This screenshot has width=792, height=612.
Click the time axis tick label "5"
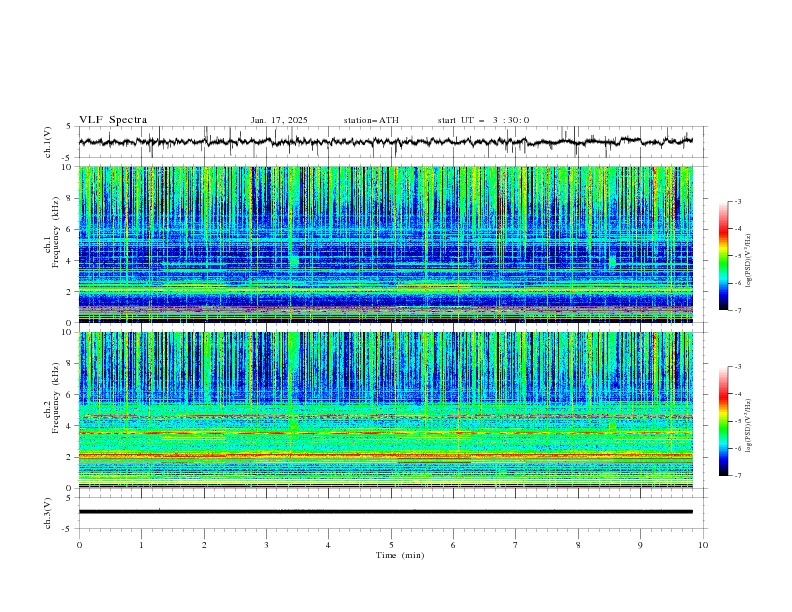[391, 545]
